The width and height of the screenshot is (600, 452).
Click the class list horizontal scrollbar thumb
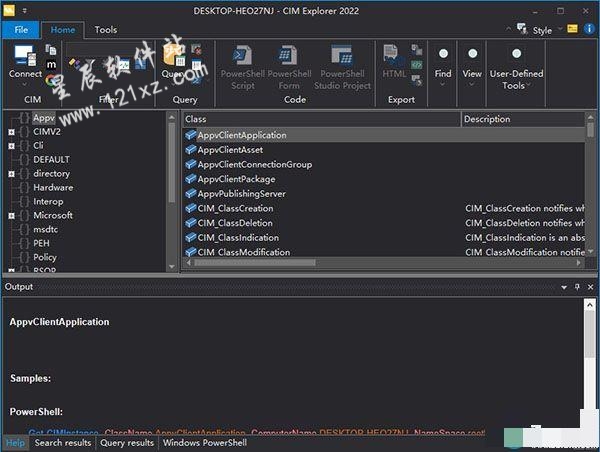pos(255,263)
